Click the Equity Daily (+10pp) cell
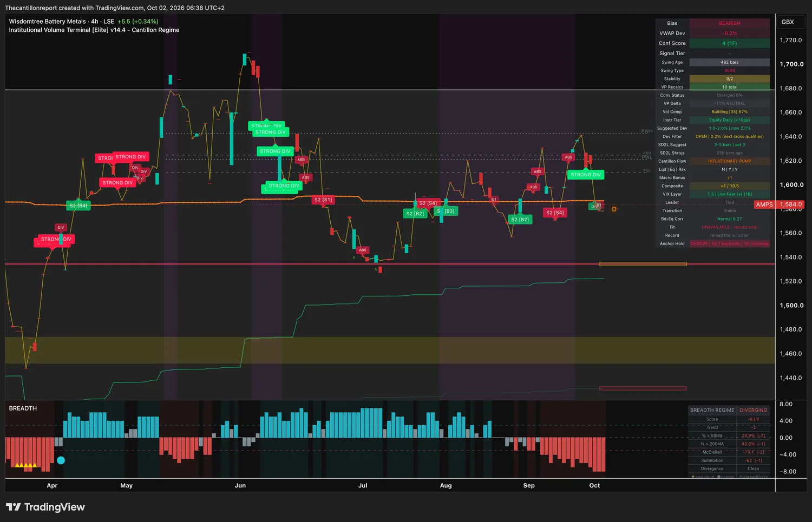 [730, 120]
